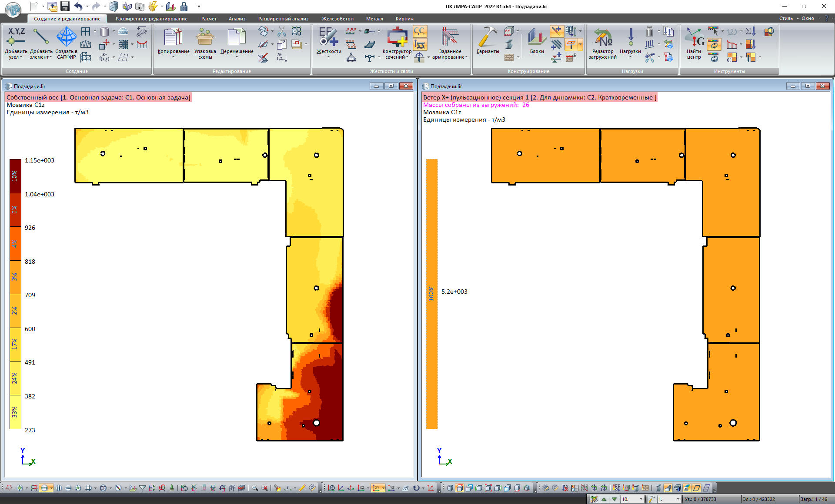The height and width of the screenshot is (504, 835).
Task: Click the Найти центр icon
Action: coord(694,38)
